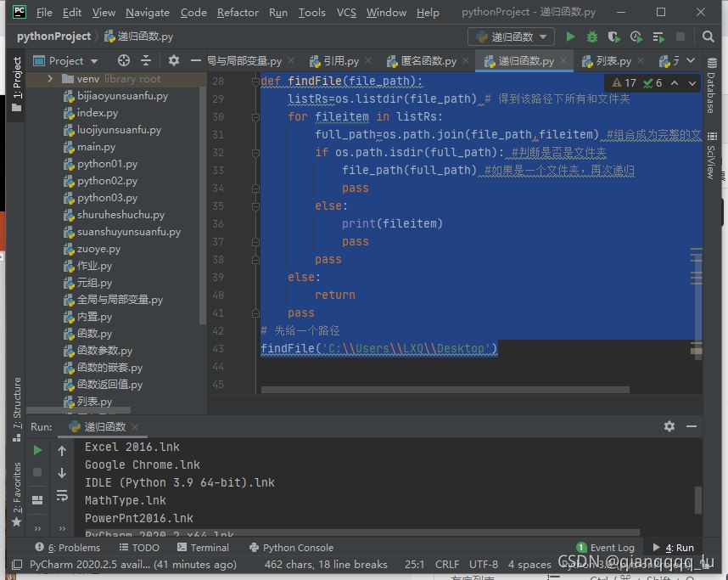Rerun program using Run panel play icon
728x580 pixels.
(37, 450)
